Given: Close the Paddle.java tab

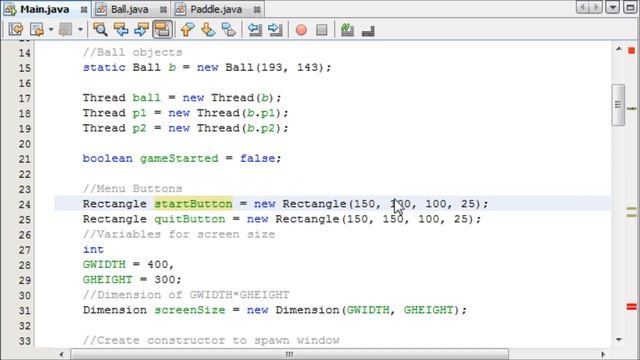Looking at the screenshot, I should (x=257, y=9).
